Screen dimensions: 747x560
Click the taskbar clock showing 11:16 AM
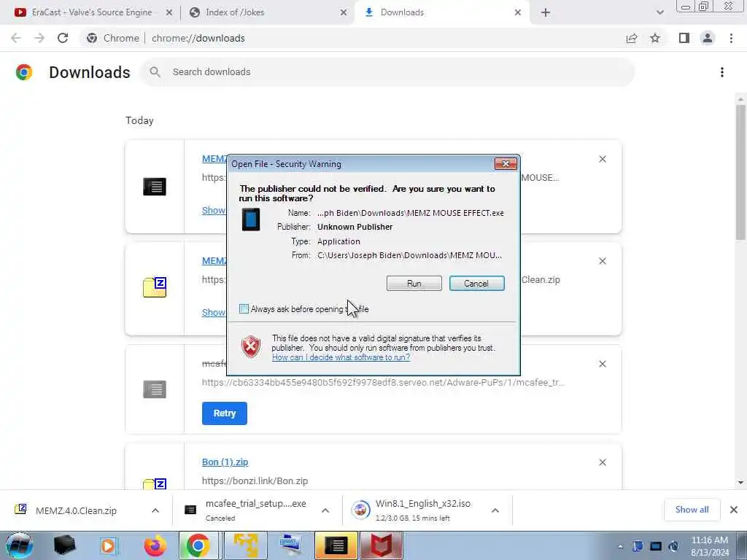[710, 546]
